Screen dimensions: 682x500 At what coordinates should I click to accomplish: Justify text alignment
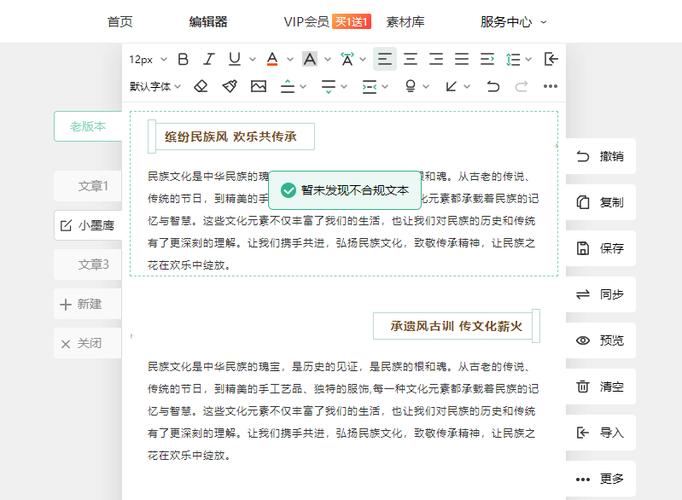pos(461,59)
